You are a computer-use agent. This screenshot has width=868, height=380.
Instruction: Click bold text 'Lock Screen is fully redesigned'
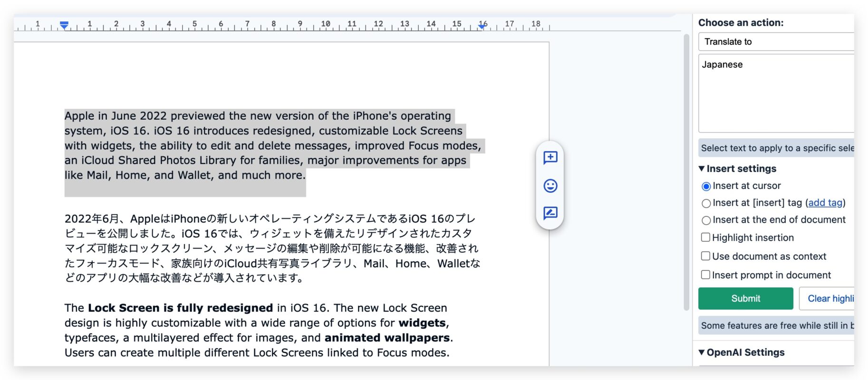point(180,308)
